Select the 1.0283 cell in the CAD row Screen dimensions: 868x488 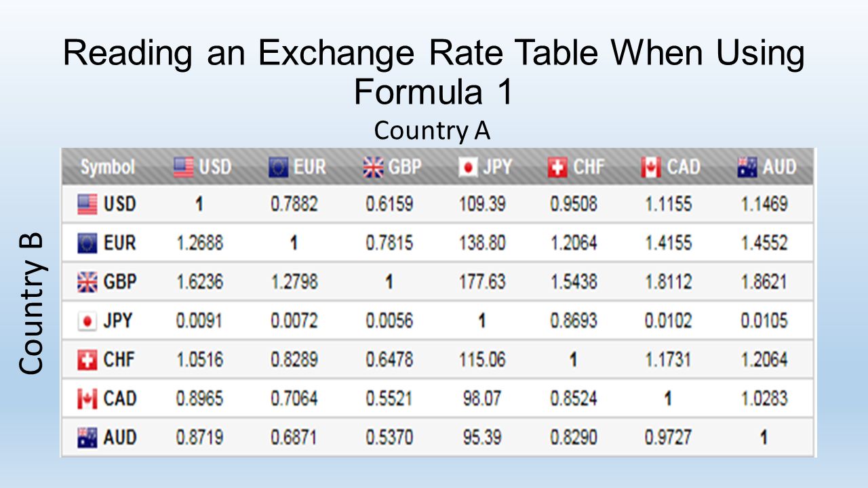(x=764, y=399)
